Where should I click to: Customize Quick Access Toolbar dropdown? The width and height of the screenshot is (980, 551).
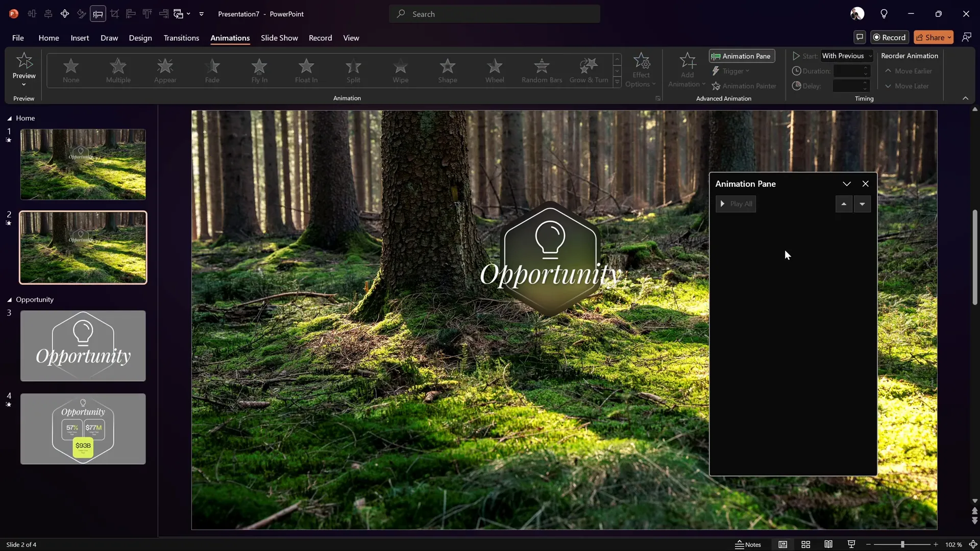(x=202, y=14)
